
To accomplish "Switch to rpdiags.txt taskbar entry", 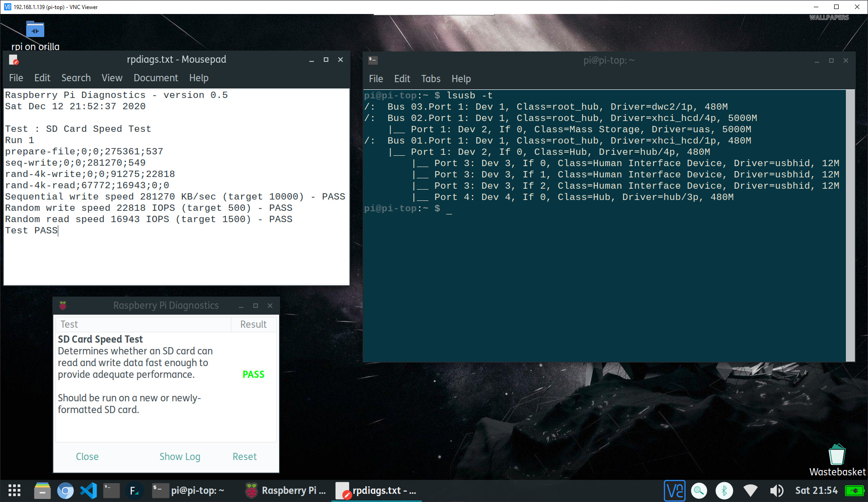I will [377, 491].
